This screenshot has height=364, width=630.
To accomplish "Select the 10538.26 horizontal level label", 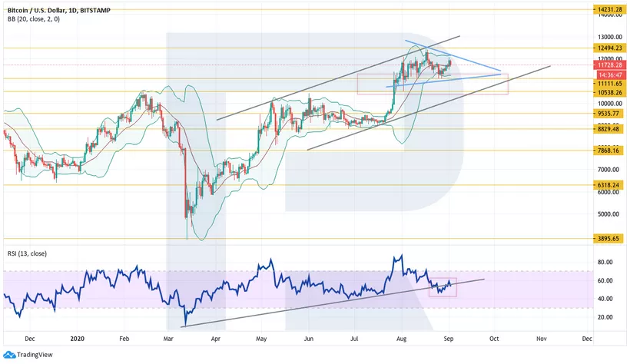I will click(x=608, y=92).
